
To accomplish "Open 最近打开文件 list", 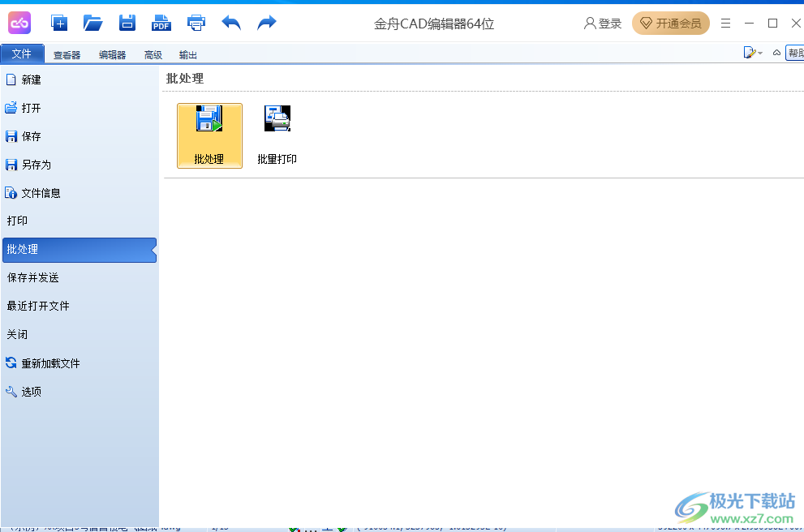I will pyautogui.click(x=80, y=306).
